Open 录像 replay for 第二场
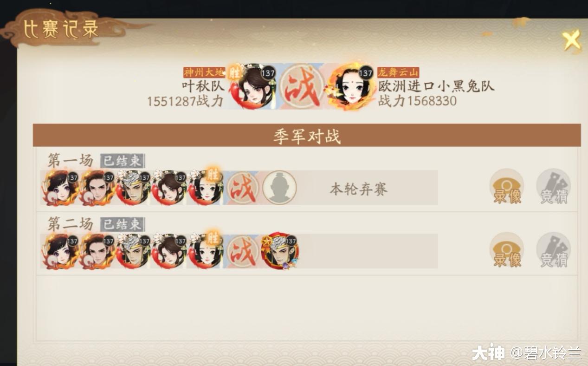Screen dimensions: 588x366 pyautogui.click(x=507, y=250)
